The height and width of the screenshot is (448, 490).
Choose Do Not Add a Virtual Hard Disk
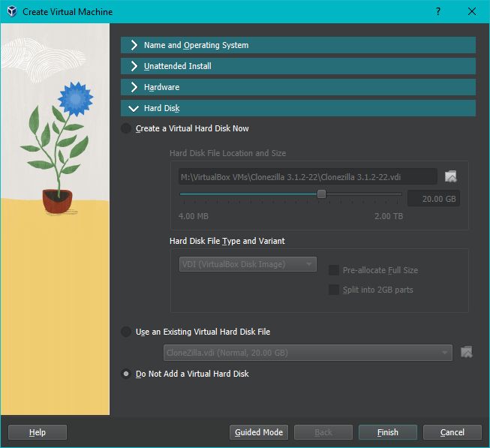tap(126, 374)
